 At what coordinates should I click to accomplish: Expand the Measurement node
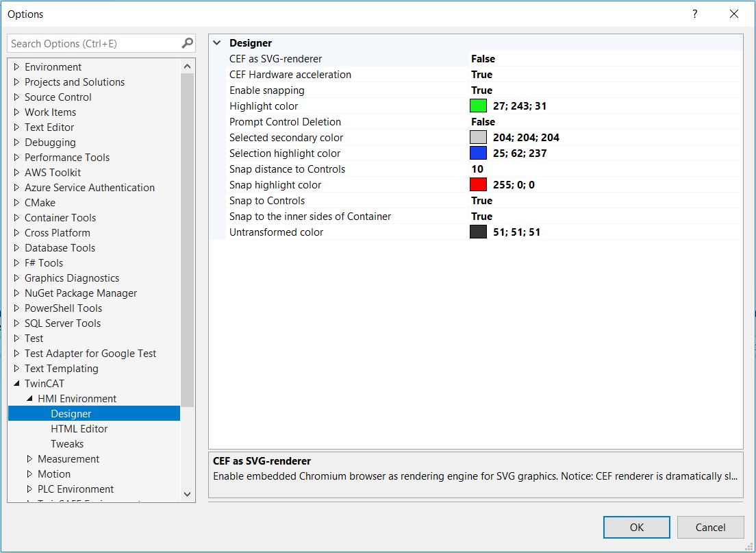coord(29,458)
